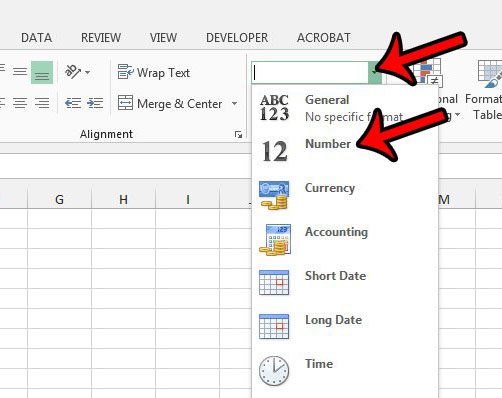Click the Format as Table icon

pyautogui.click(x=490, y=74)
